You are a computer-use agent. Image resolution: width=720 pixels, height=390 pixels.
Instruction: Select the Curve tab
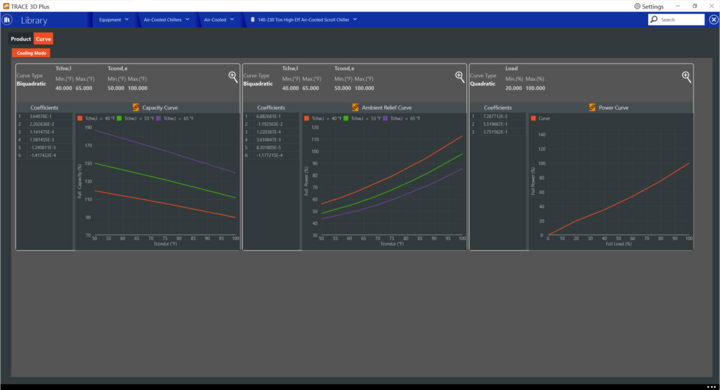43,39
